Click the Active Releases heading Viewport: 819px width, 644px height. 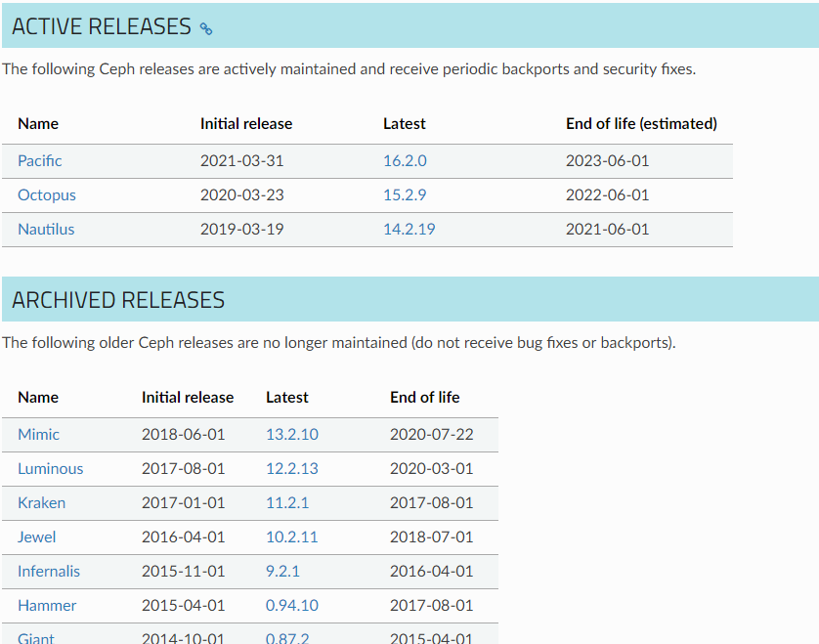(102, 26)
